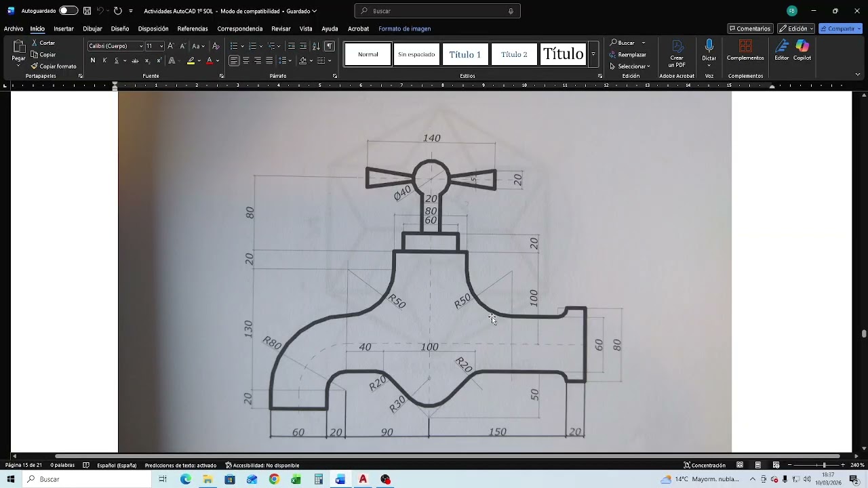Image resolution: width=868 pixels, height=488 pixels.
Task: Switch to the Insertar tab
Action: pos(64,28)
